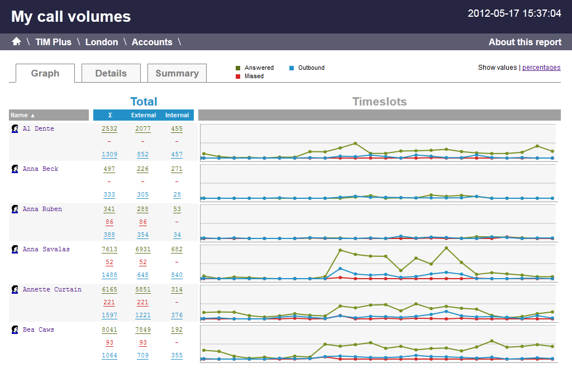
Task: Open Anna Savalas's answered total 7613
Action: click(109, 250)
